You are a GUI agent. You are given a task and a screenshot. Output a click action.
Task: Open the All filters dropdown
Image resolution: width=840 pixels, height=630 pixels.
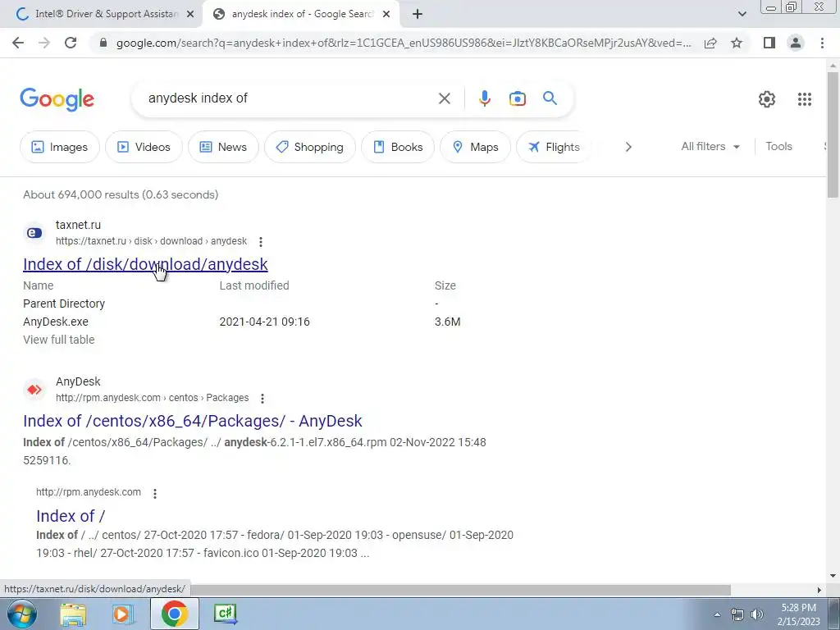(710, 146)
